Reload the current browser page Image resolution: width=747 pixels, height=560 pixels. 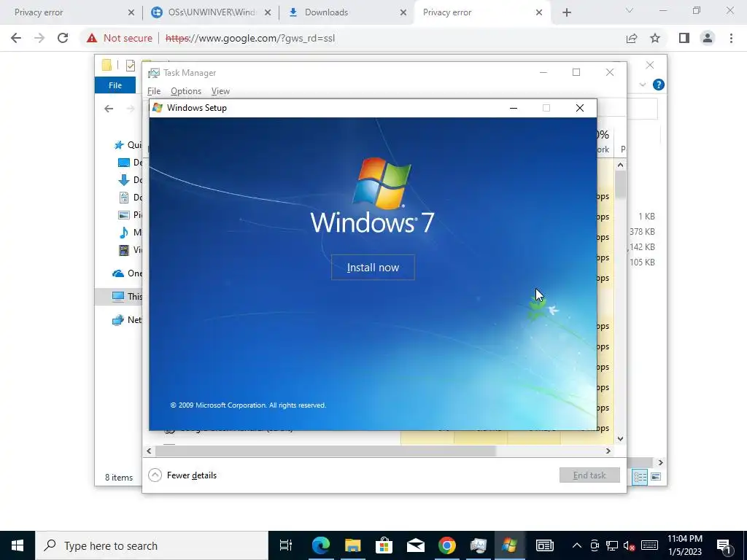pos(63,38)
